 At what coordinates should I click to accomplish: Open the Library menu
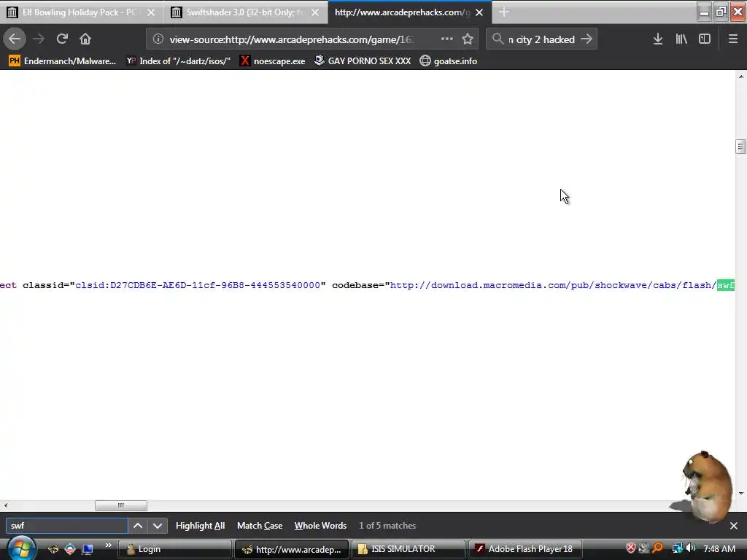coord(681,39)
